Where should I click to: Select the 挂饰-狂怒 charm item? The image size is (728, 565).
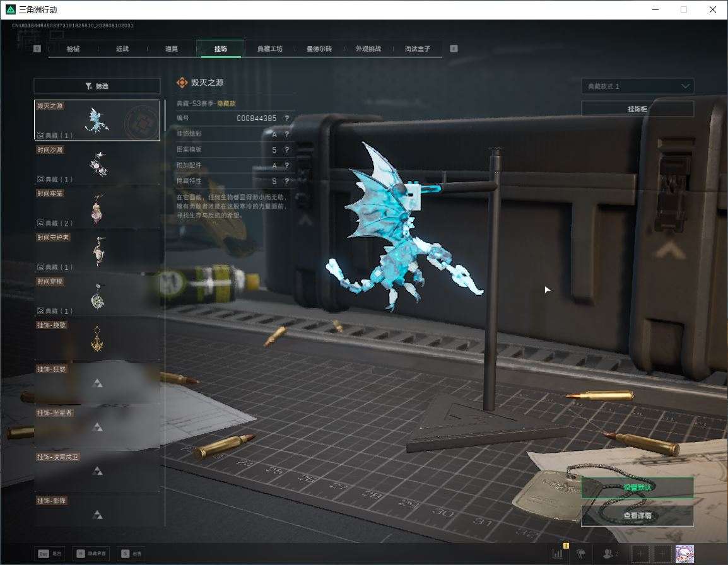click(x=97, y=383)
